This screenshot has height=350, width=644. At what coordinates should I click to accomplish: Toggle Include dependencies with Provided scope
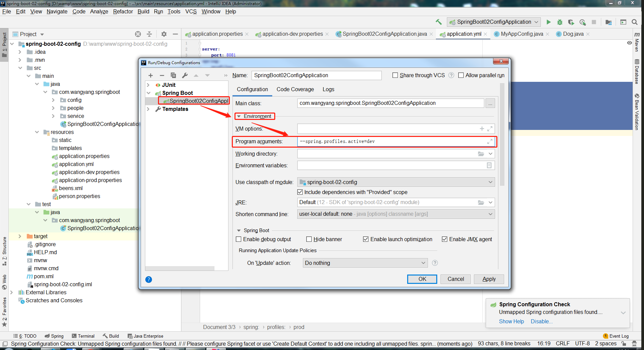pos(300,192)
